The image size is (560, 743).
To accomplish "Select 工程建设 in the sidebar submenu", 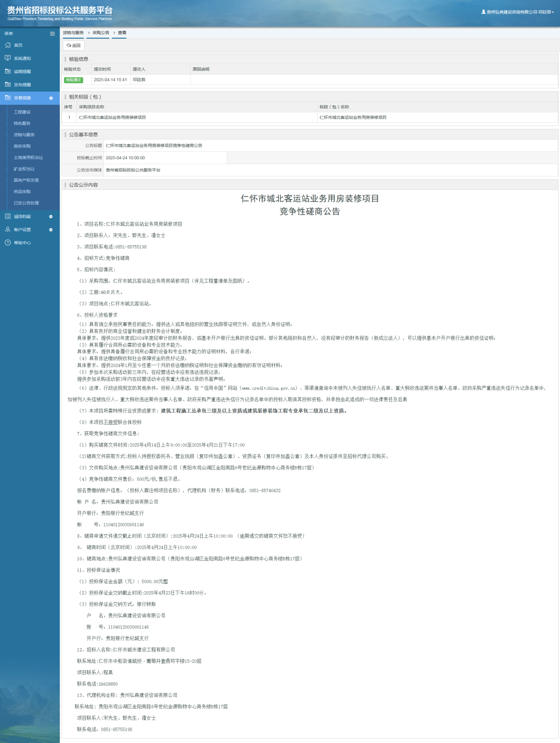I will 22,112.
